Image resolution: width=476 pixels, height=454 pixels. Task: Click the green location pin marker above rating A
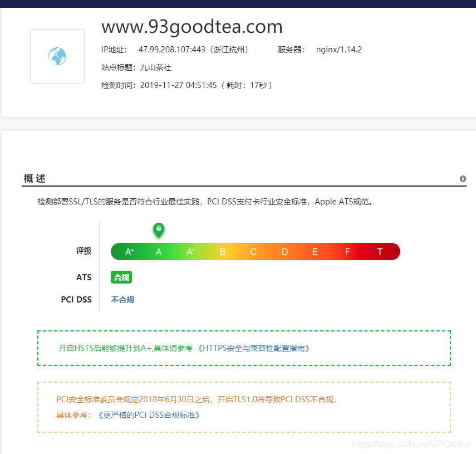coord(159,230)
